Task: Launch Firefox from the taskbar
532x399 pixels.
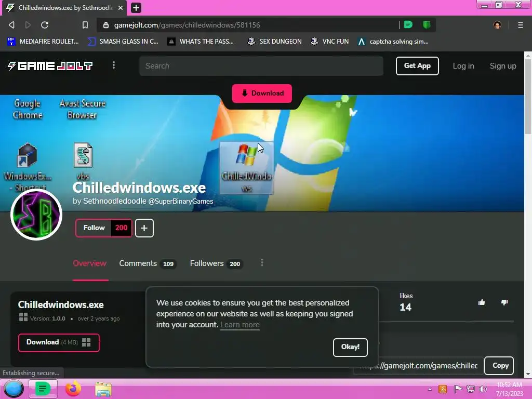Action: (73, 389)
